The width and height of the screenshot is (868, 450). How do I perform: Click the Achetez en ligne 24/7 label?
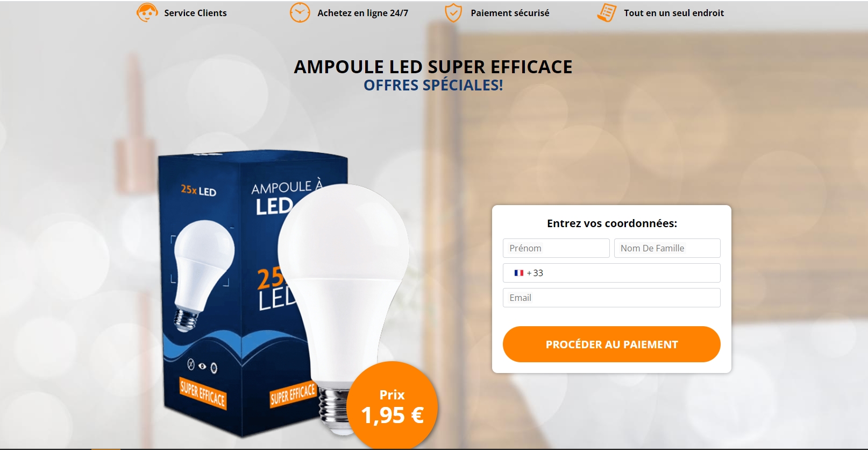coord(362,13)
